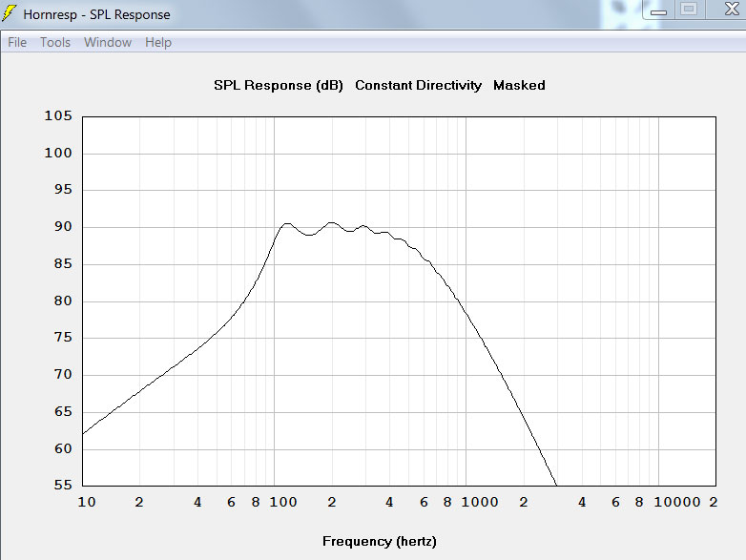Click the 105 dB y-axis label
This screenshot has height=560, width=746.
coord(58,115)
